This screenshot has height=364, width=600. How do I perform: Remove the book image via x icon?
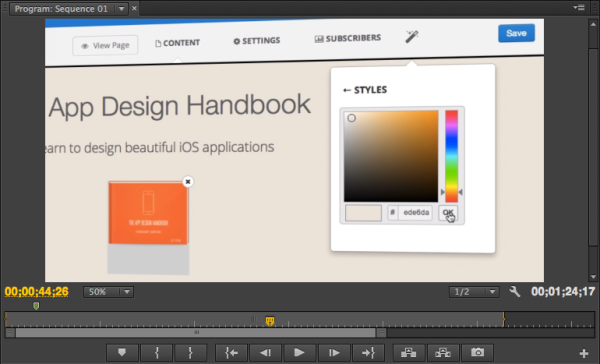pyautogui.click(x=188, y=182)
